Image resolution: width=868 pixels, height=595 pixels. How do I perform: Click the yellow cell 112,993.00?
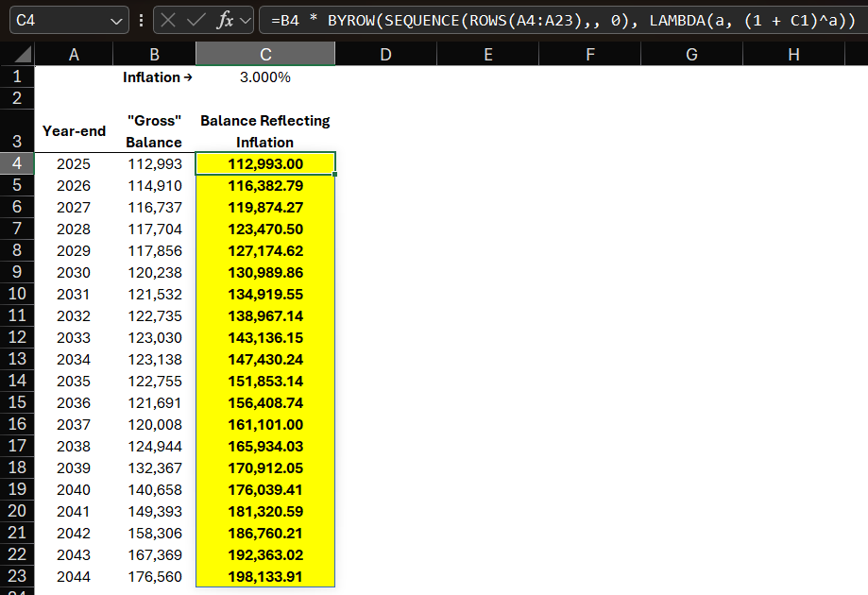point(265,163)
